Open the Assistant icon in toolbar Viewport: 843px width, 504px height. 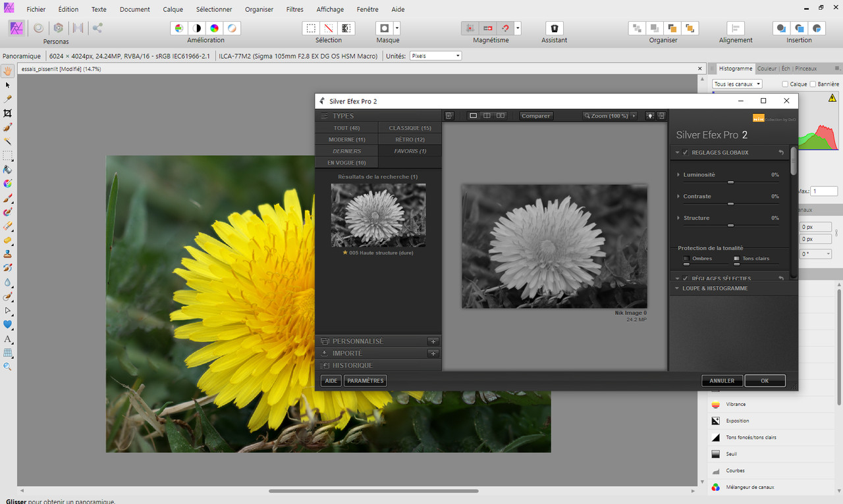[x=554, y=28]
